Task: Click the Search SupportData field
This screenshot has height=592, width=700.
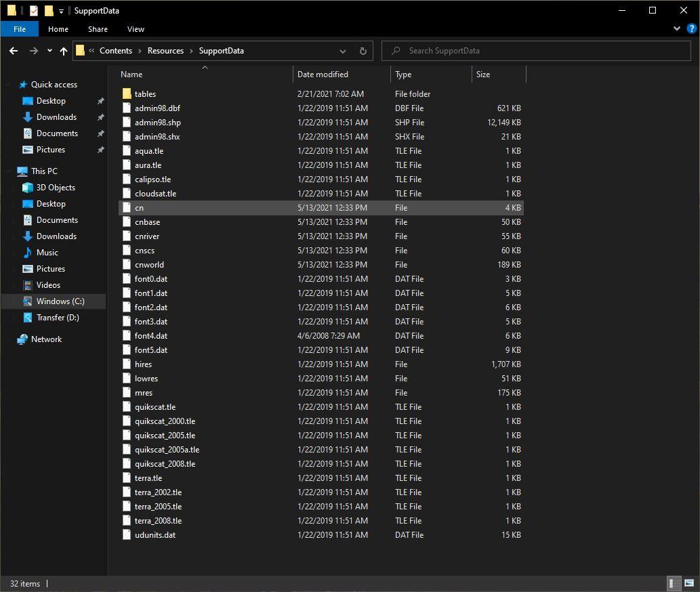Action: point(535,51)
